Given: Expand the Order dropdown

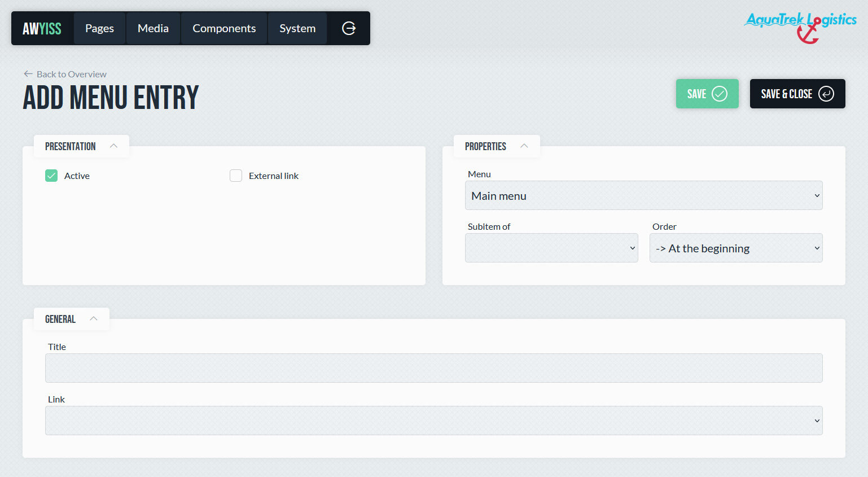Looking at the screenshot, I should (x=735, y=248).
